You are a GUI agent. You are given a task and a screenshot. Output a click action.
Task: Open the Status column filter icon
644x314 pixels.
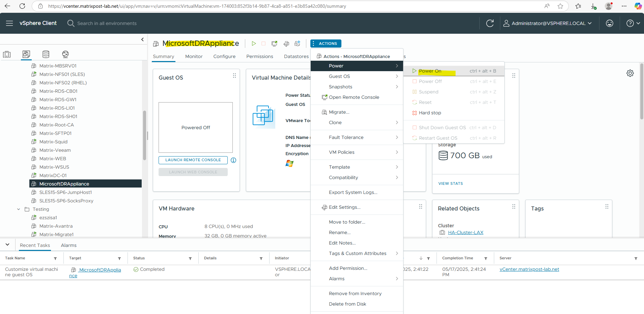click(190, 258)
